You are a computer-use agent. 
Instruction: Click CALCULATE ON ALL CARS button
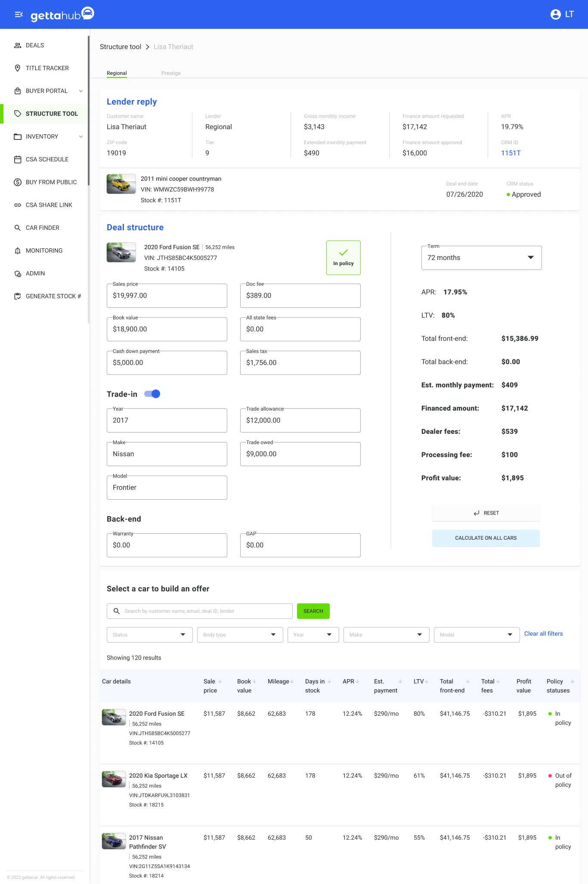tap(486, 538)
